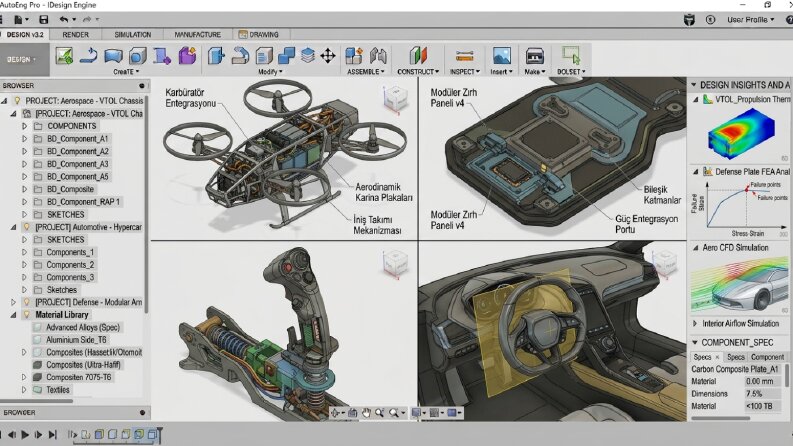The image size is (793, 446).
Task: Select the purple Form tool icon
Action: coord(187,56)
